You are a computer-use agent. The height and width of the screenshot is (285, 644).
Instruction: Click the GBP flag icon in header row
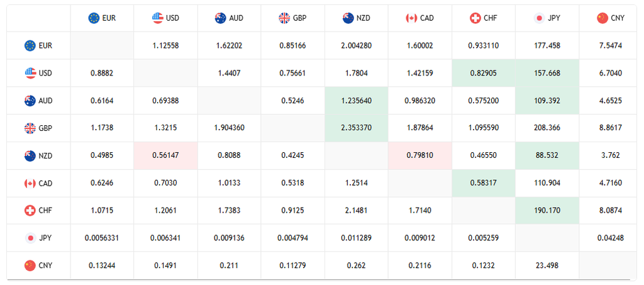pyautogui.click(x=284, y=18)
